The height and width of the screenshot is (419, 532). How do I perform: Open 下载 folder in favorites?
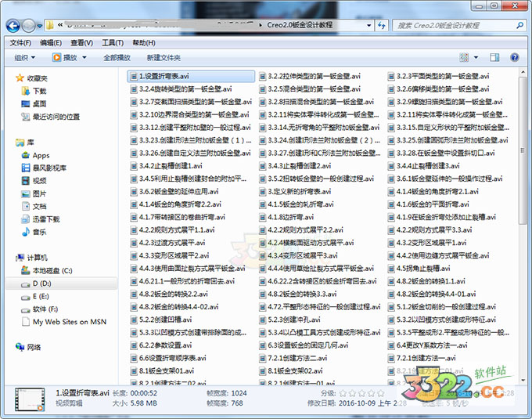coord(39,91)
